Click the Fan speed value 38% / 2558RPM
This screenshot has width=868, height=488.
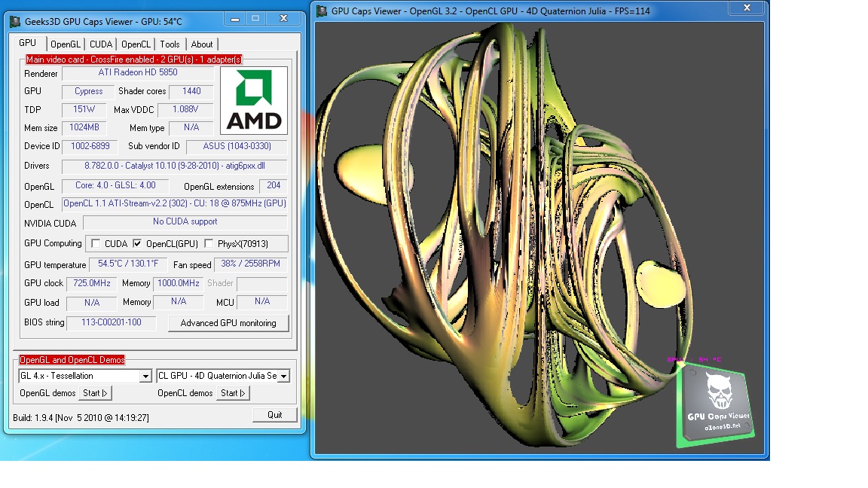[250, 264]
